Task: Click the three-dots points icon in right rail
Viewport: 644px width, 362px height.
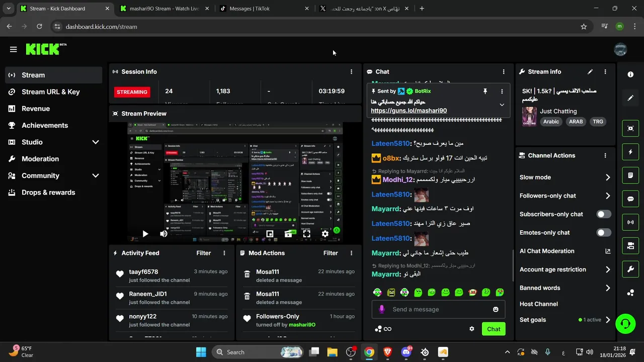Action: (x=630, y=293)
